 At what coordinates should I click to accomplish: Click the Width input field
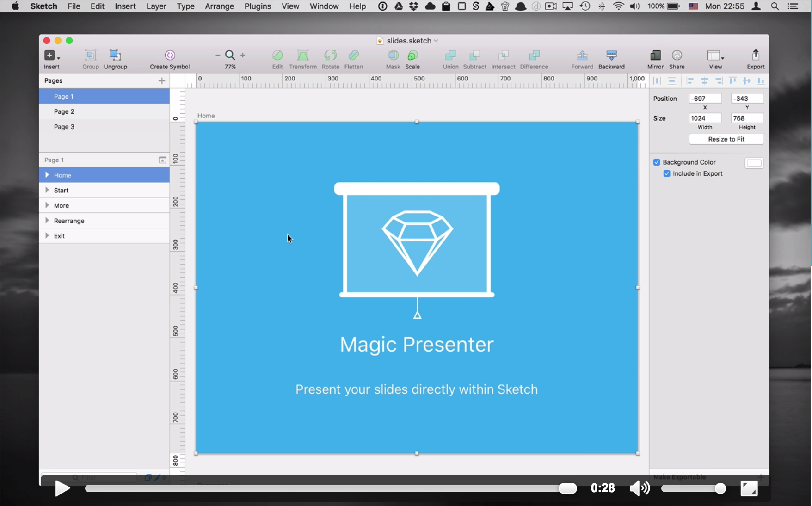pyautogui.click(x=705, y=118)
